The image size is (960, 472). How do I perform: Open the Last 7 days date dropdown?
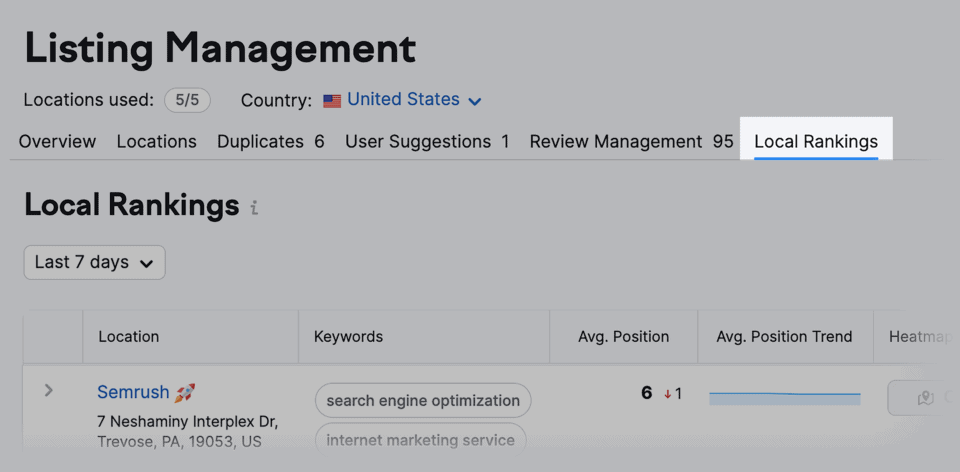(x=94, y=262)
